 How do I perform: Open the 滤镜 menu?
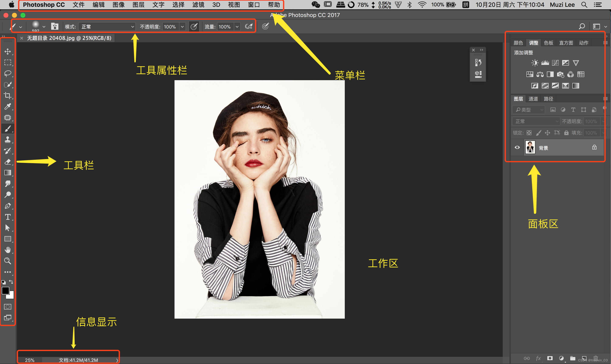(198, 5)
